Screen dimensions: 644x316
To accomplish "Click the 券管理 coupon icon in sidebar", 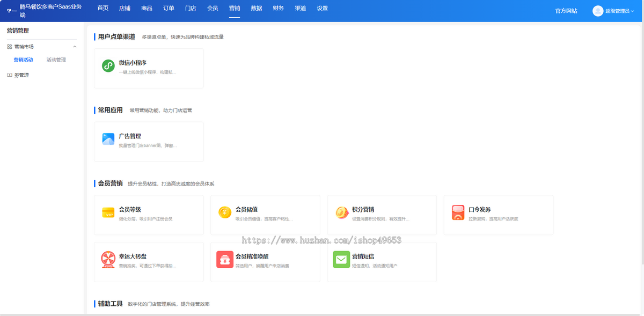I will (9, 75).
